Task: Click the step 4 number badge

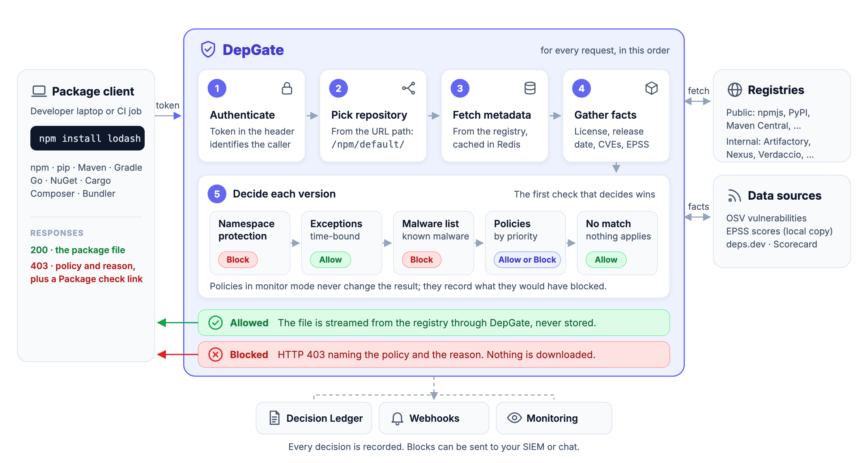Action: 582,88
